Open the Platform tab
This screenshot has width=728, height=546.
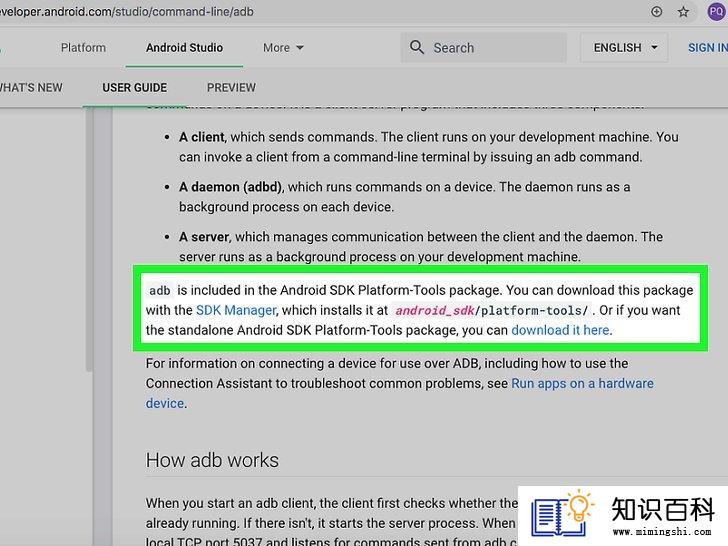(x=83, y=47)
